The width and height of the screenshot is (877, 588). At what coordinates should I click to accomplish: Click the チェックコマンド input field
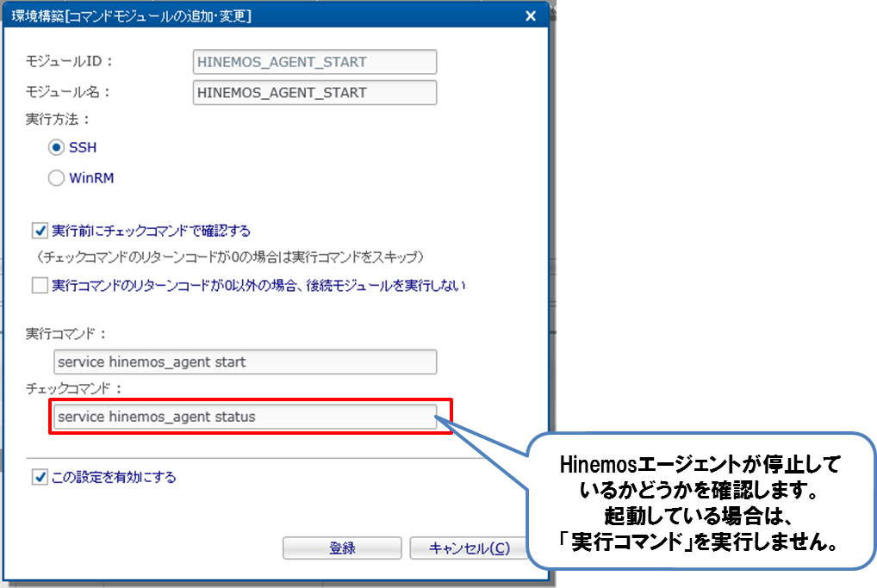245,417
